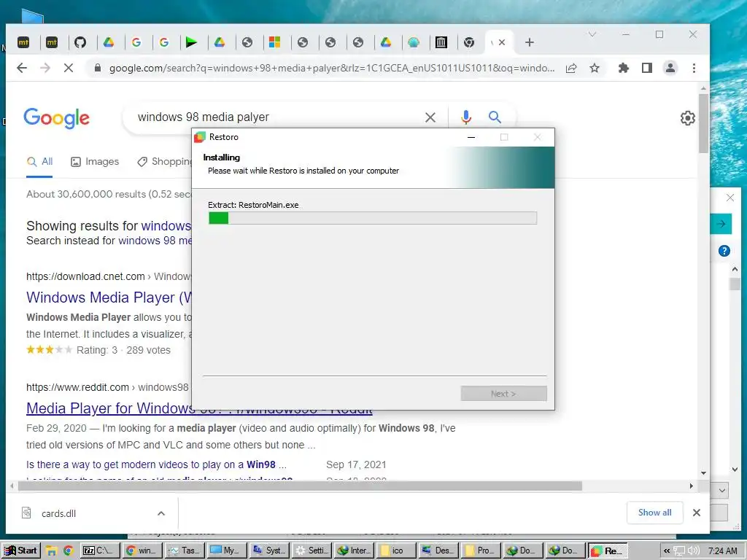The width and height of the screenshot is (747, 560).
Task: Dismiss the downloads bar
Action: 697,513
